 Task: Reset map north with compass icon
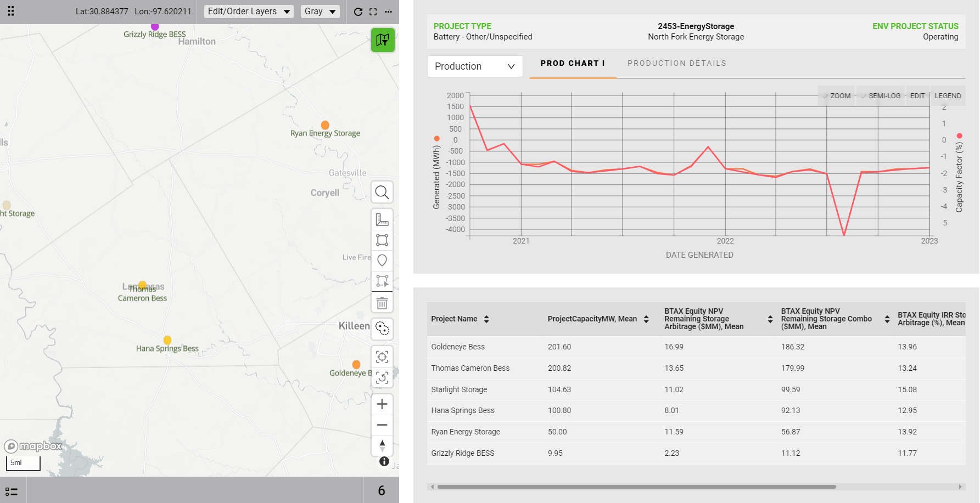pyautogui.click(x=382, y=445)
